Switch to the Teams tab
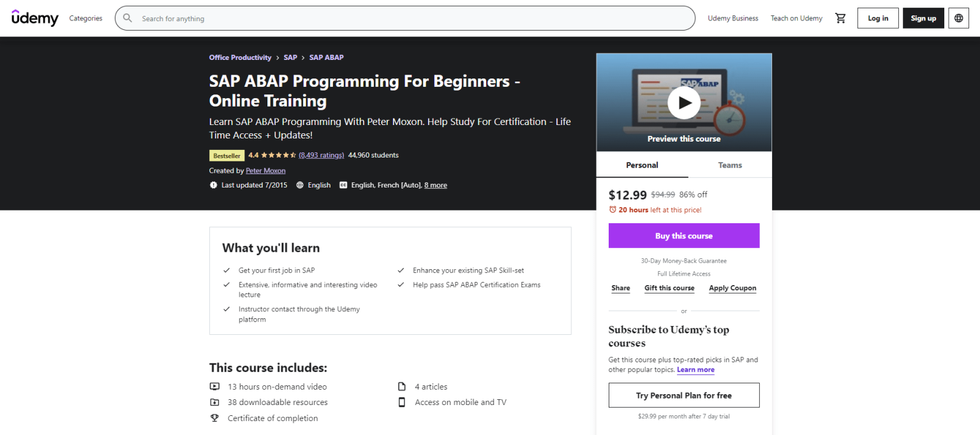Screen dimensions: 980x435 [729, 165]
